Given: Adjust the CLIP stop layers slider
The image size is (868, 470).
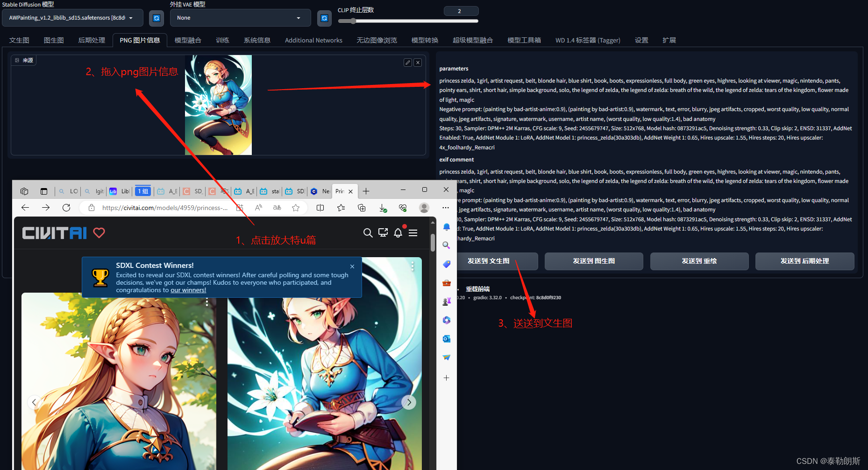Looking at the screenshot, I should click(408, 21).
